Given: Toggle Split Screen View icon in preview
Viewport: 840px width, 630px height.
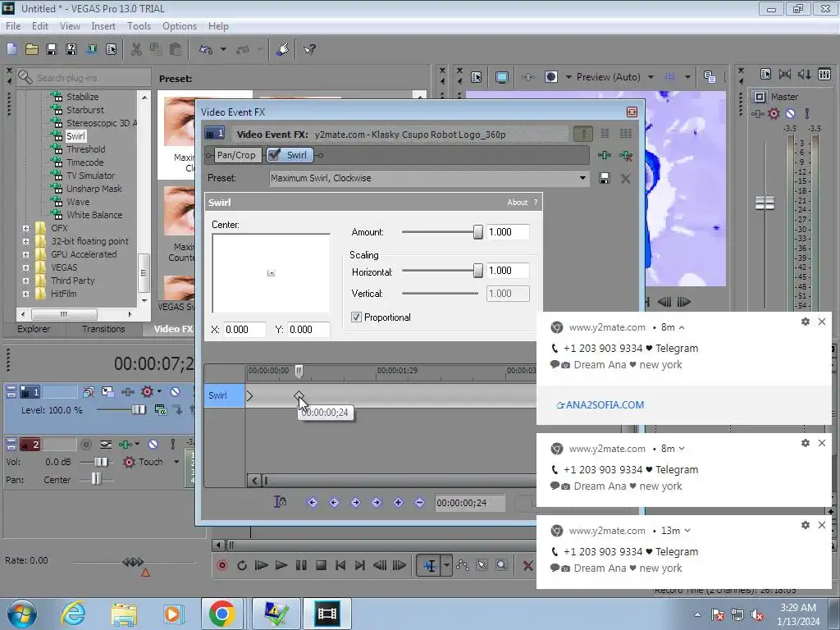Looking at the screenshot, I should pyautogui.click(x=550, y=77).
